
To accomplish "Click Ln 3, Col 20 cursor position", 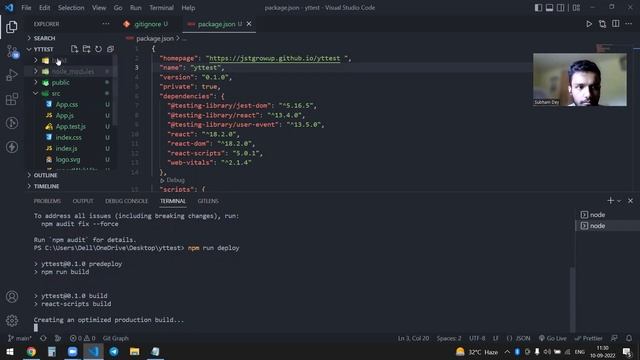I will coord(413,338).
